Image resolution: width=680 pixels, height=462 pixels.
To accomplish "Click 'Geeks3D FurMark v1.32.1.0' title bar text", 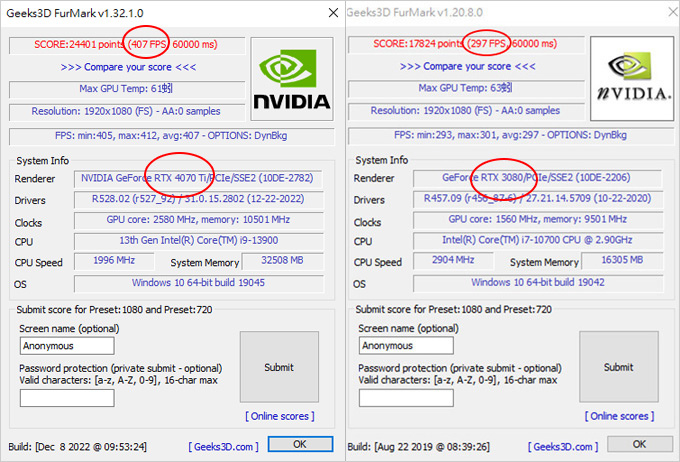I will point(75,13).
